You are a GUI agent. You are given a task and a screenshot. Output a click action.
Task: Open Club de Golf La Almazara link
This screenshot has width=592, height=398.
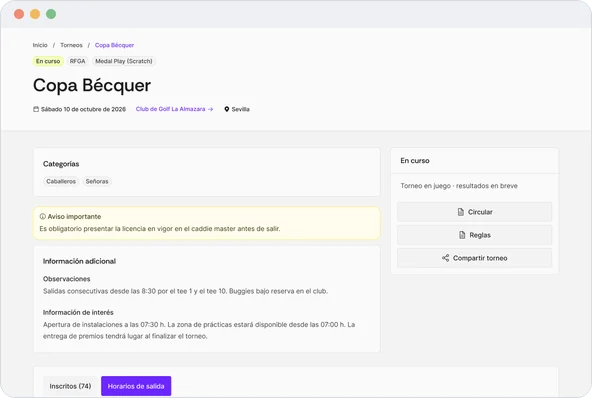[x=171, y=109]
